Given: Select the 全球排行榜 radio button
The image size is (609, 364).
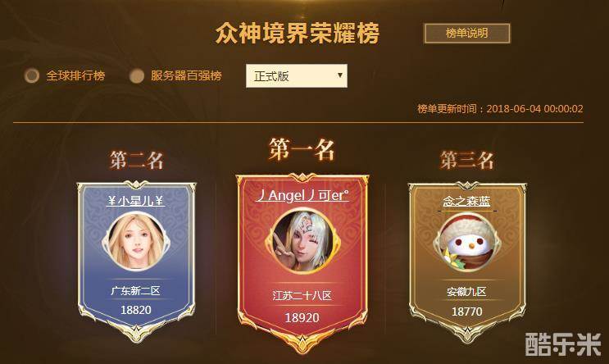Looking at the screenshot, I should pyautogui.click(x=32, y=75).
